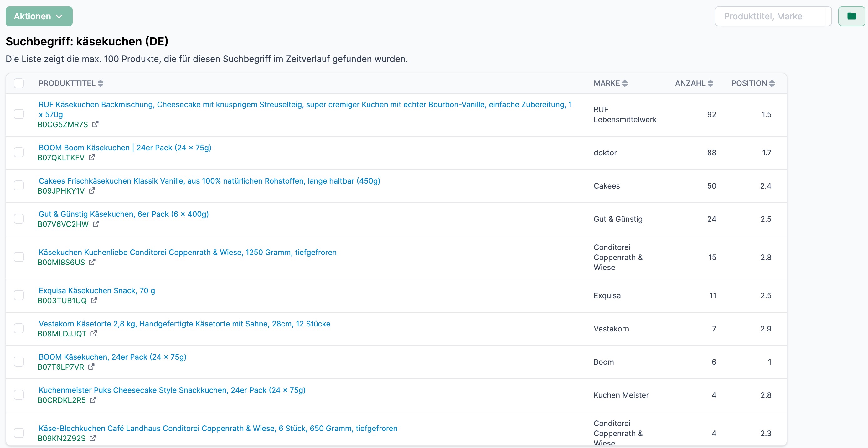Click external link icon next to B09JPHKY1V
Image resolution: width=868 pixels, height=448 pixels.
click(x=92, y=190)
